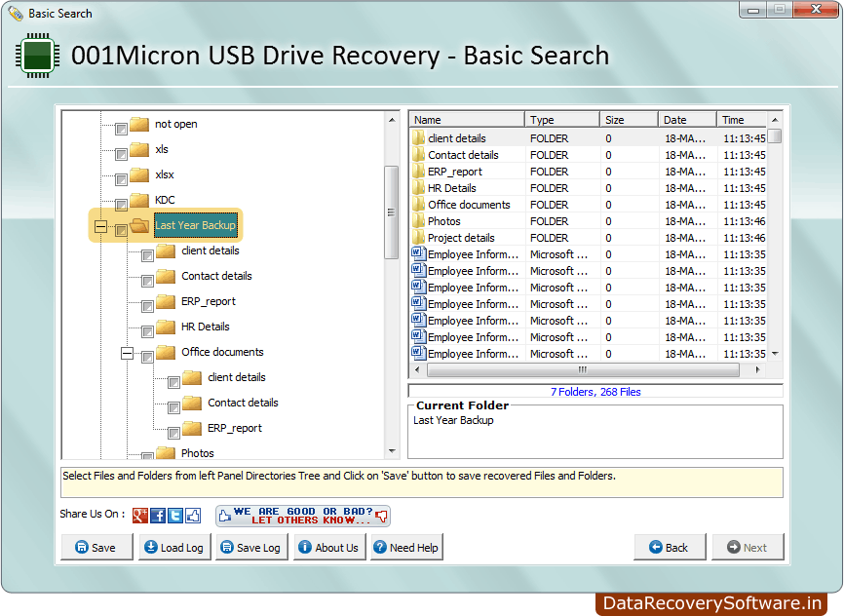Click folder icon of 'ERP_report' list row
844x616 pixels.
point(419,172)
